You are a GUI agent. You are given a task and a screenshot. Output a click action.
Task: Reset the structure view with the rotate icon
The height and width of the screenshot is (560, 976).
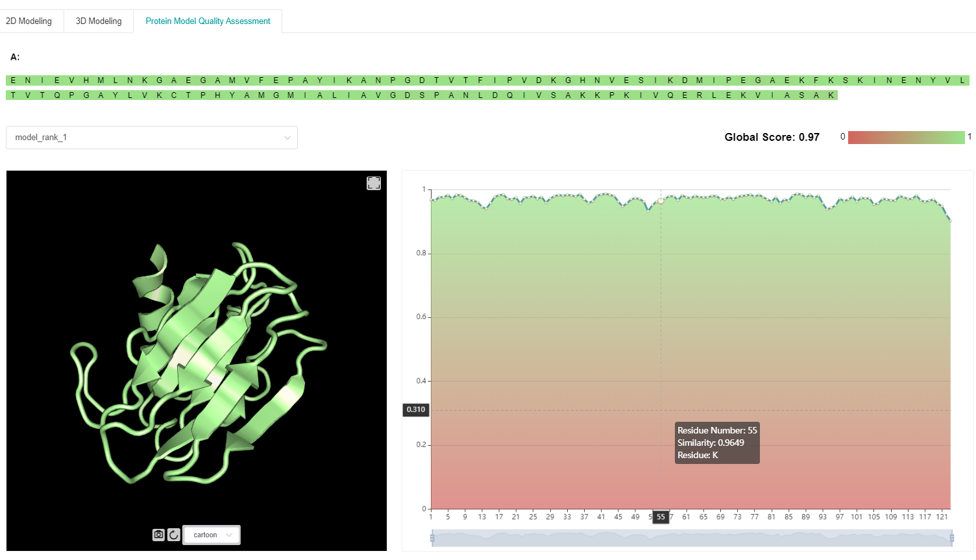(174, 535)
